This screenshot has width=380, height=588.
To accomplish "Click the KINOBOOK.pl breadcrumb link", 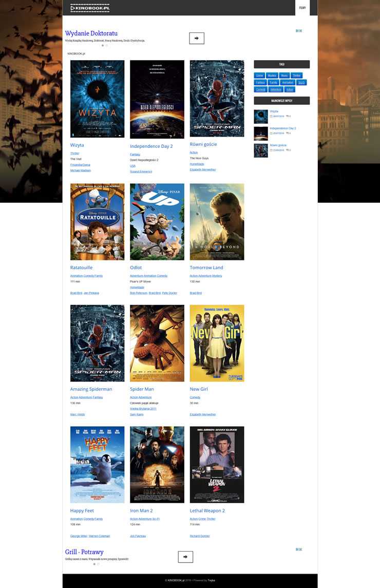I will pyautogui.click(x=76, y=53).
